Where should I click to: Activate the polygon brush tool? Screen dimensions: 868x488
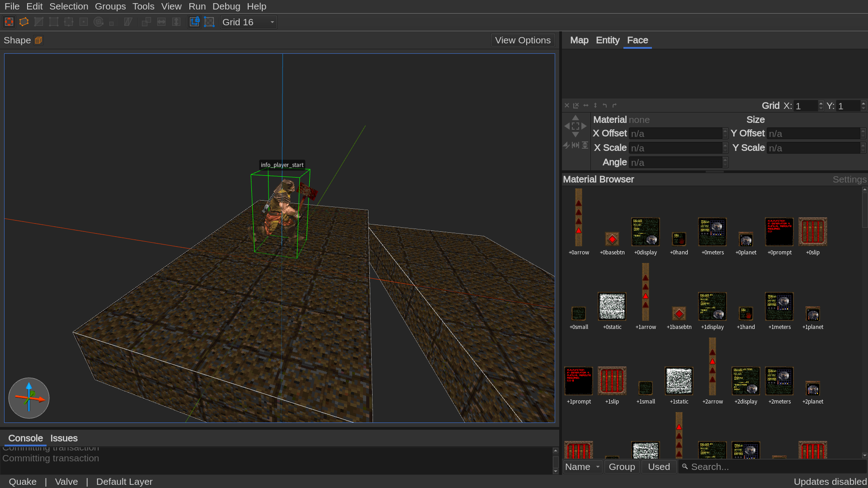24,22
